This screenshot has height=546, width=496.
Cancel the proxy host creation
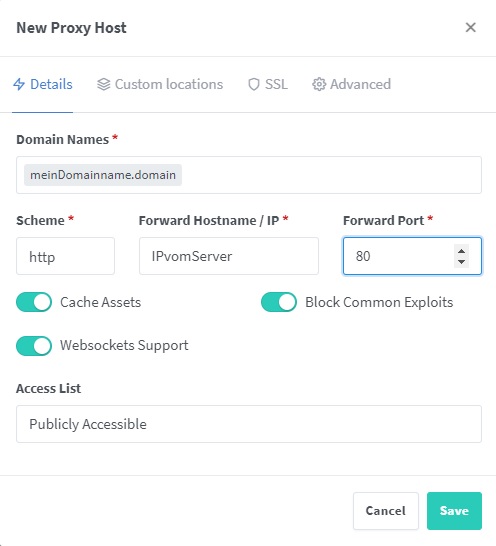click(386, 511)
